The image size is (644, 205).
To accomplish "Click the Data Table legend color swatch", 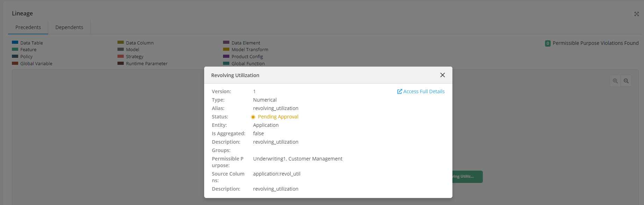I will pos(15,42).
